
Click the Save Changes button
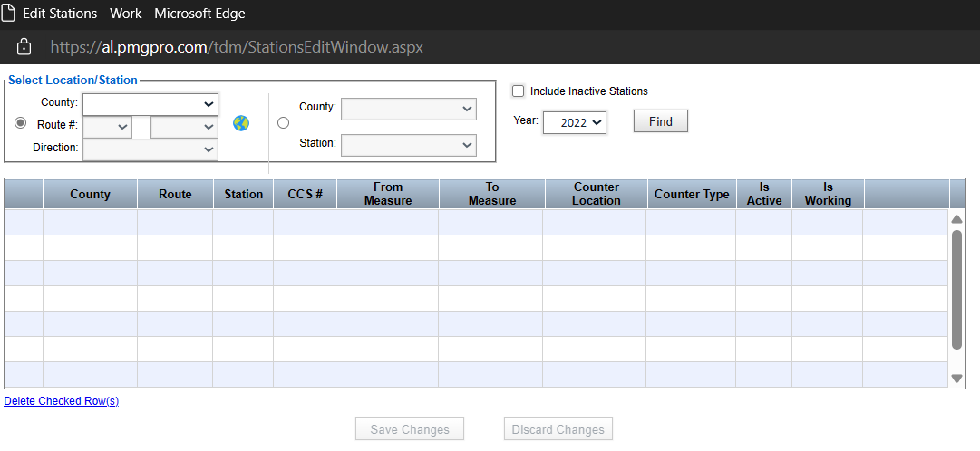pos(410,429)
